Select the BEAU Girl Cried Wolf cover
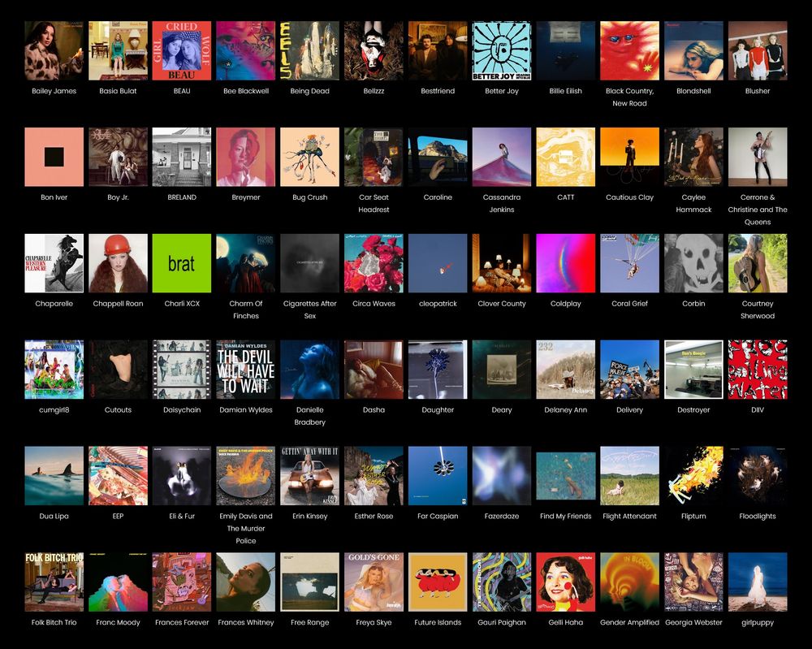The image size is (812, 649). 182,50
